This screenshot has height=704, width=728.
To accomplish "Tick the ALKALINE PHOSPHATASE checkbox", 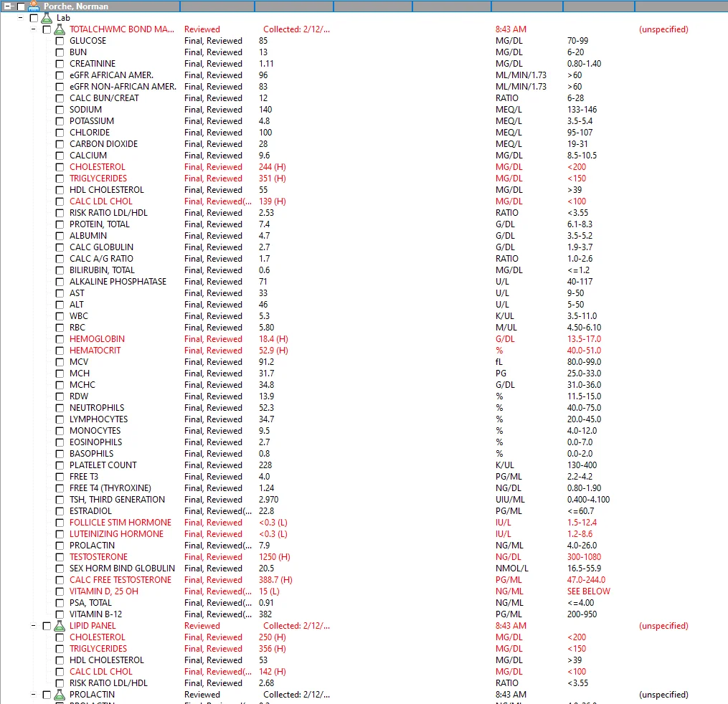I will tap(60, 282).
